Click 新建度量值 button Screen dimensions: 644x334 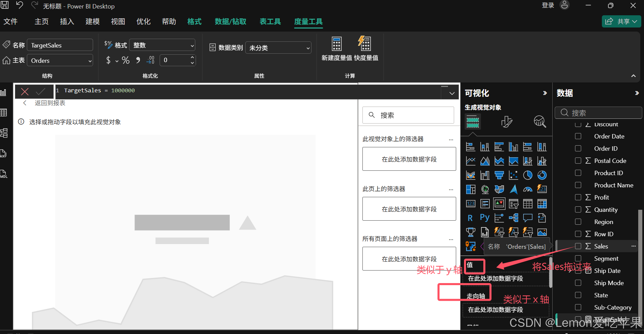click(x=337, y=49)
